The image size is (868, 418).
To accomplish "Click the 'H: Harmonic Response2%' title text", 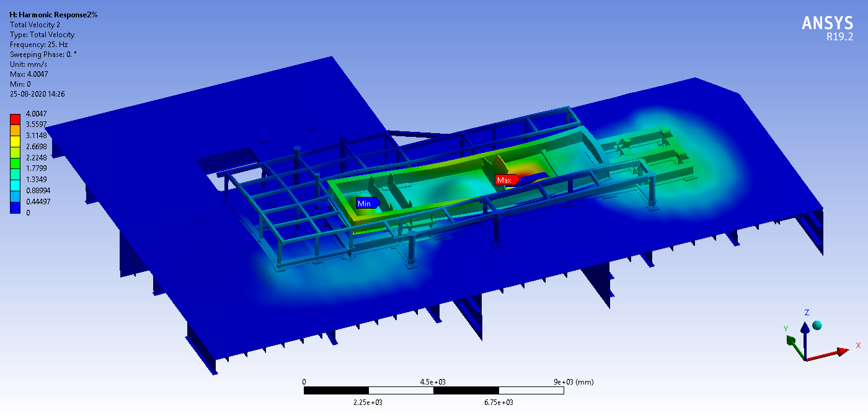I will coord(53,14).
